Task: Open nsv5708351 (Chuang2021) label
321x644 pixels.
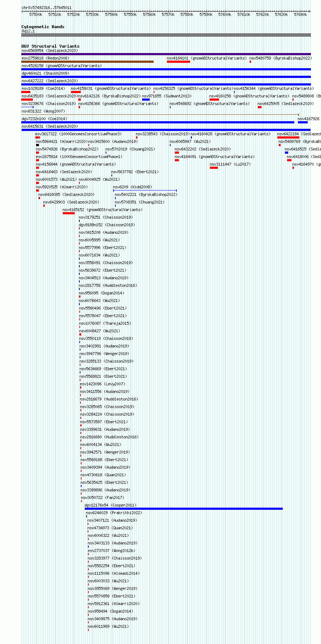Action: 140,202
